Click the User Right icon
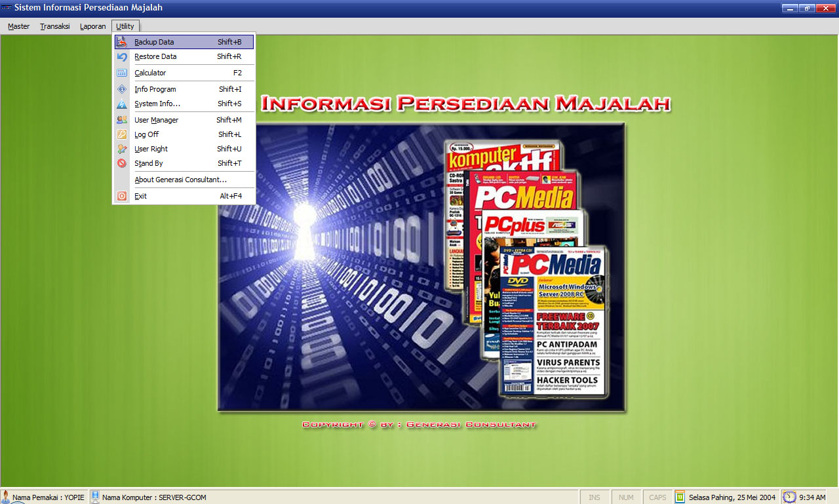The image size is (839, 504). [x=122, y=149]
